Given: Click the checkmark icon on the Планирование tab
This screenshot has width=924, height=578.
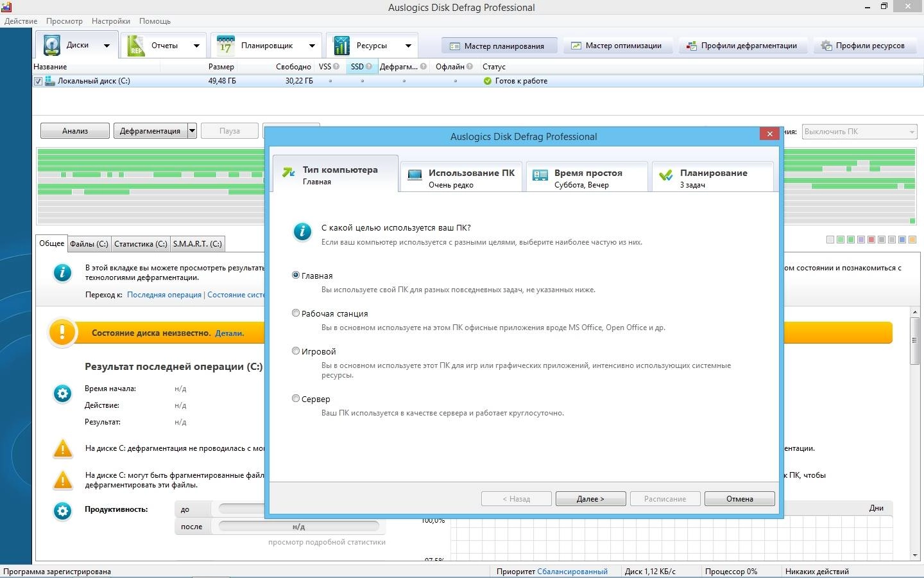Looking at the screenshot, I should [666, 175].
